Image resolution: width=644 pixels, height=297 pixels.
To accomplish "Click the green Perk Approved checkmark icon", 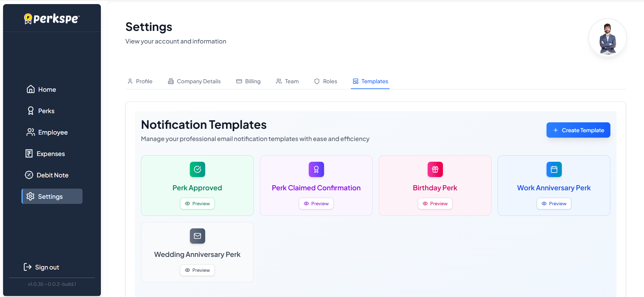I will click(x=197, y=169).
